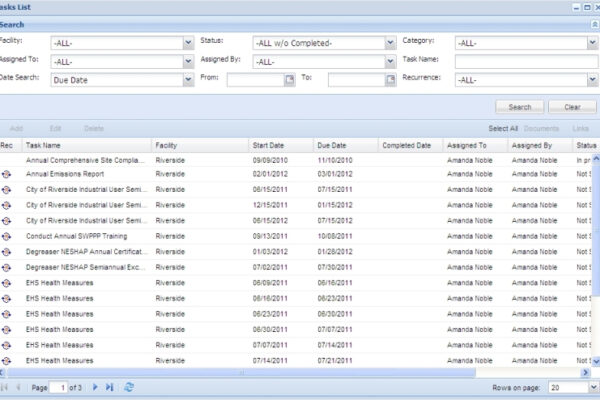This screenshot has height=400, width=600.
Task: Open the Recurrence dropdown
Action: [592, 80]
